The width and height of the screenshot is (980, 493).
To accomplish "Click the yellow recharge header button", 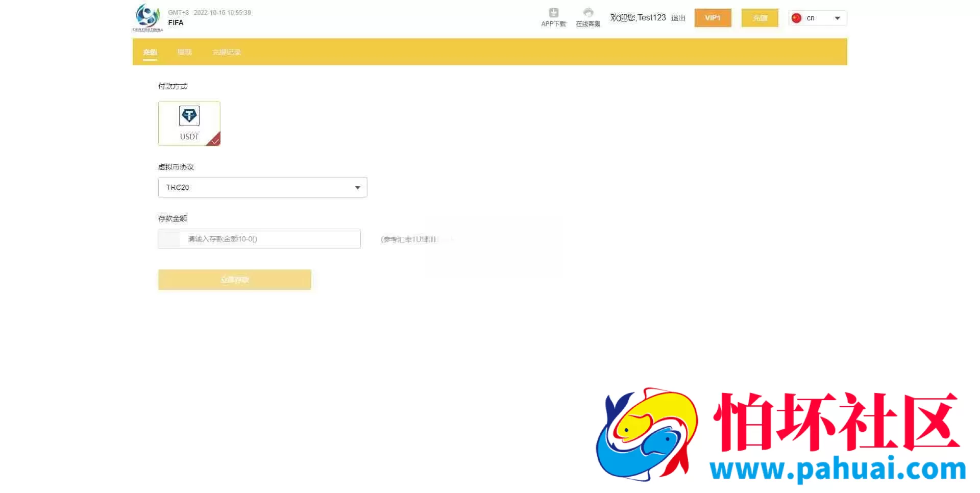I will 759,18.
